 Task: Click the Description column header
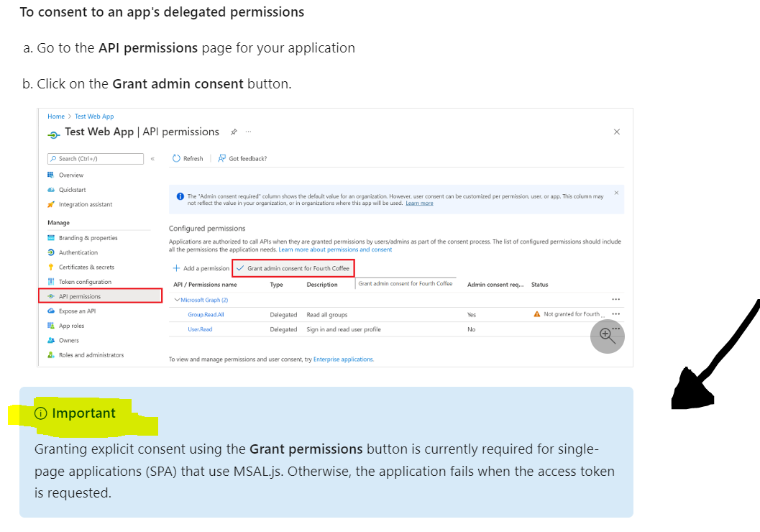click(322, 285)
